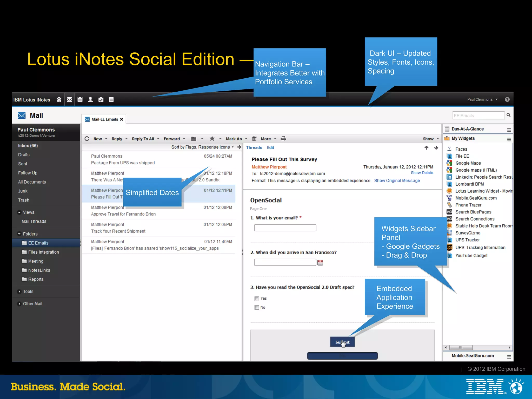Image resolution: width=532 pixels, height=399 pixels.
Task: Go to the previous message arrow up
Action: 426,148
